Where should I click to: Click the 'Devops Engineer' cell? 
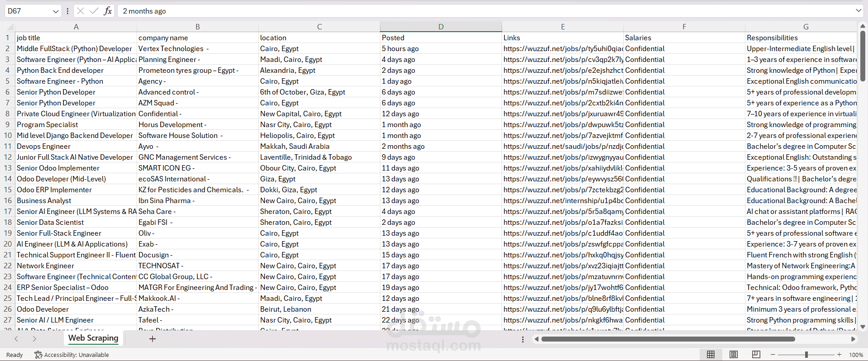pyautogui.click(x=76, y=146)
